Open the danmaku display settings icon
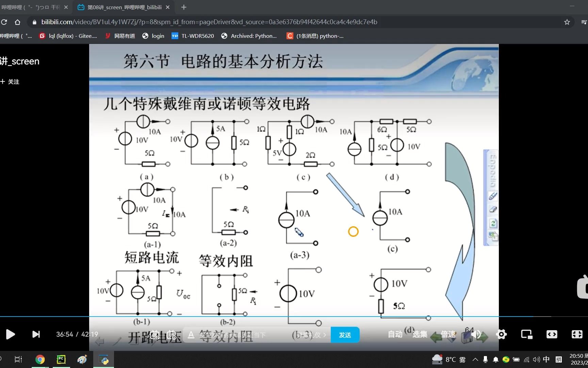 (x=172, y=335)
